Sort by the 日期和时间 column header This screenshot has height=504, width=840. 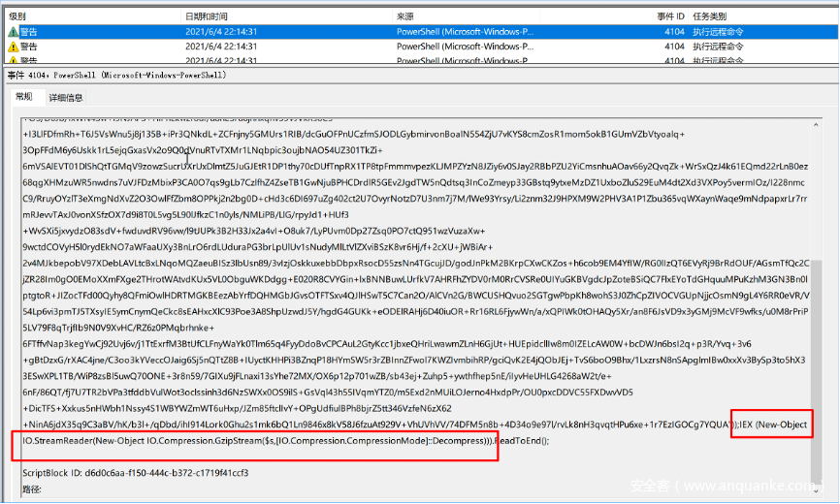(x=206, y=17)
